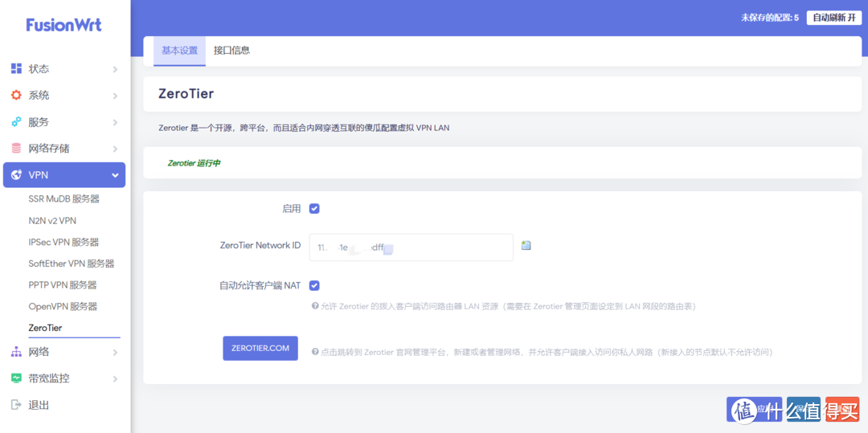Click the help icon beside ZEROTIER.COM description
Image resolution: width=868 pixels, height=433 pixels.
[315, 352]
